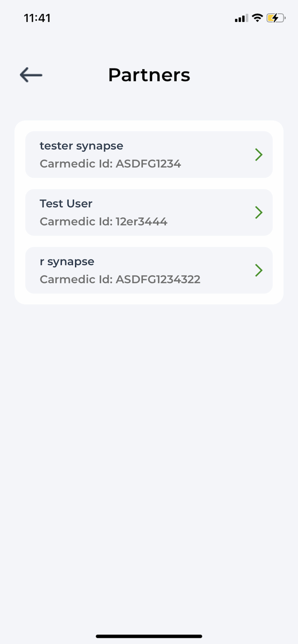298x644 pixels.
Task: Tap the Wi-Fi icon in status bar
Action: coord(257,18)
